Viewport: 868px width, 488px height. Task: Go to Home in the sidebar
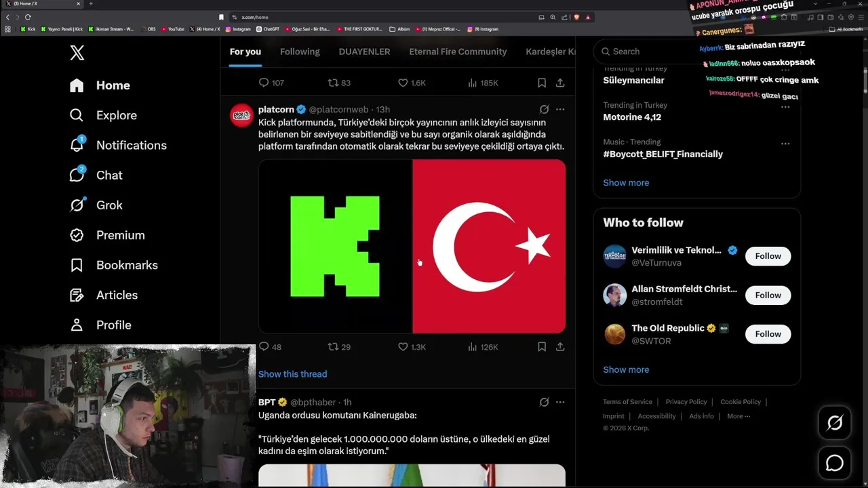[100, 85]
